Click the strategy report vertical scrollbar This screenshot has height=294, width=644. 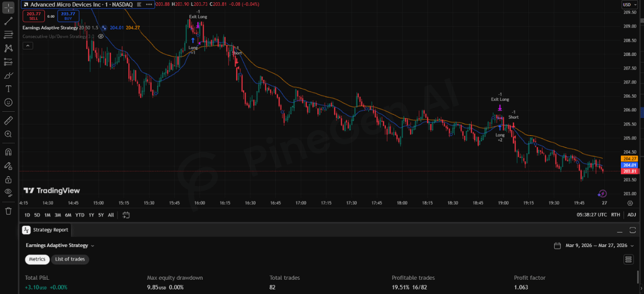[x=638, y=276]
